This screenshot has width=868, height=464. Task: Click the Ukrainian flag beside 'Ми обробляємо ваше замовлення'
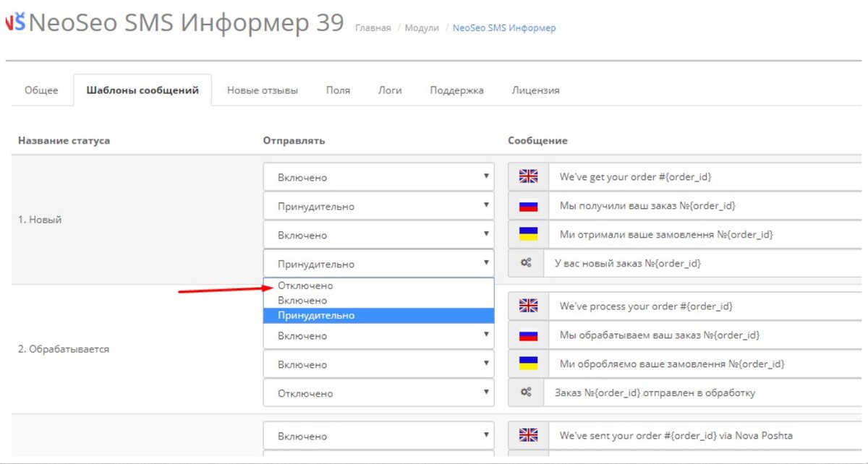point(529,364)
